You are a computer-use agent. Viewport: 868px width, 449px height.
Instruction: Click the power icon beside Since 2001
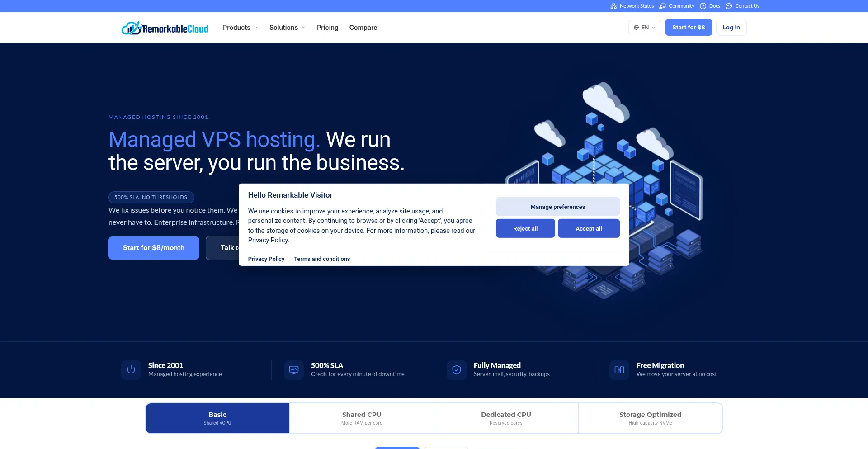tap(131, 370)
